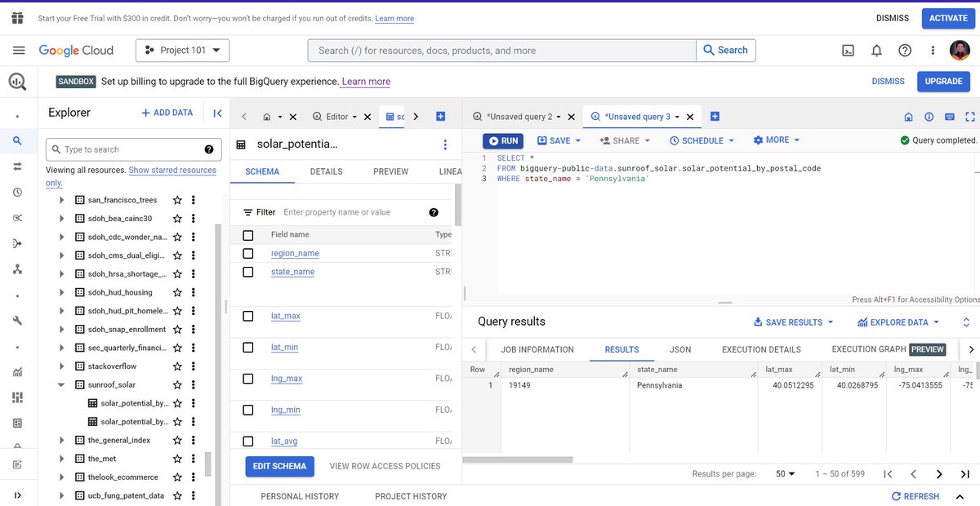Check the lat_max field checkbox
This screenshot has height=506, width=980.
[248, 316]
